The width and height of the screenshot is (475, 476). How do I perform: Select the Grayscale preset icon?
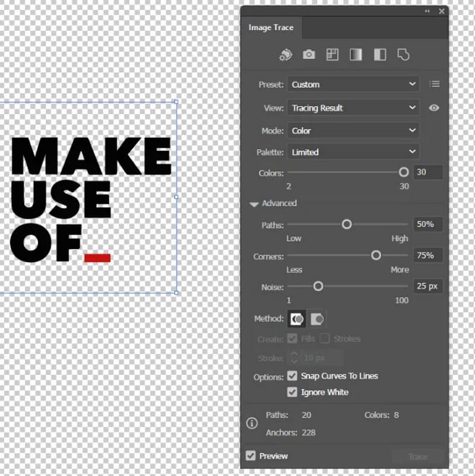pos(356,54)
